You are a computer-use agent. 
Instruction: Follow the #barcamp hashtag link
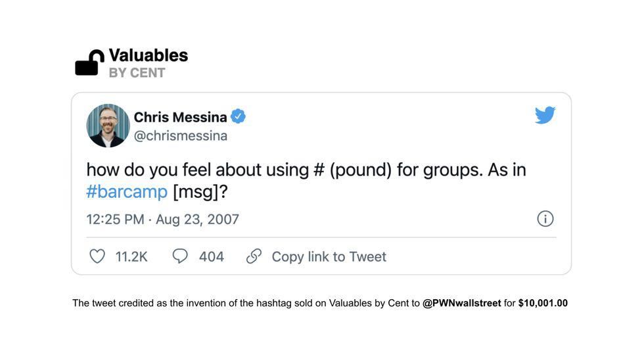[x=127, y=192]
